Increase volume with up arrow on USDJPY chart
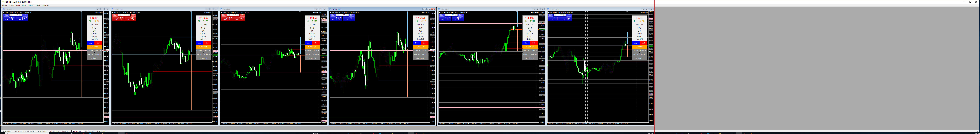 point(129,15)
